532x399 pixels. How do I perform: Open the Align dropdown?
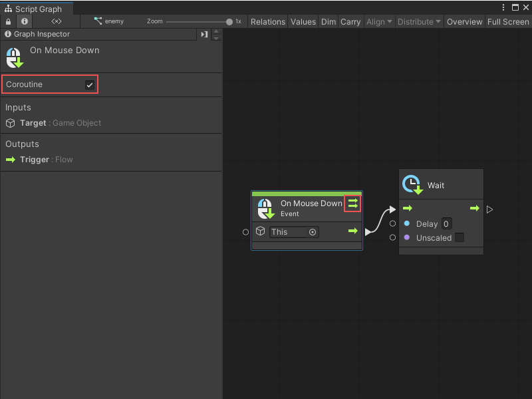pos(379,21)
